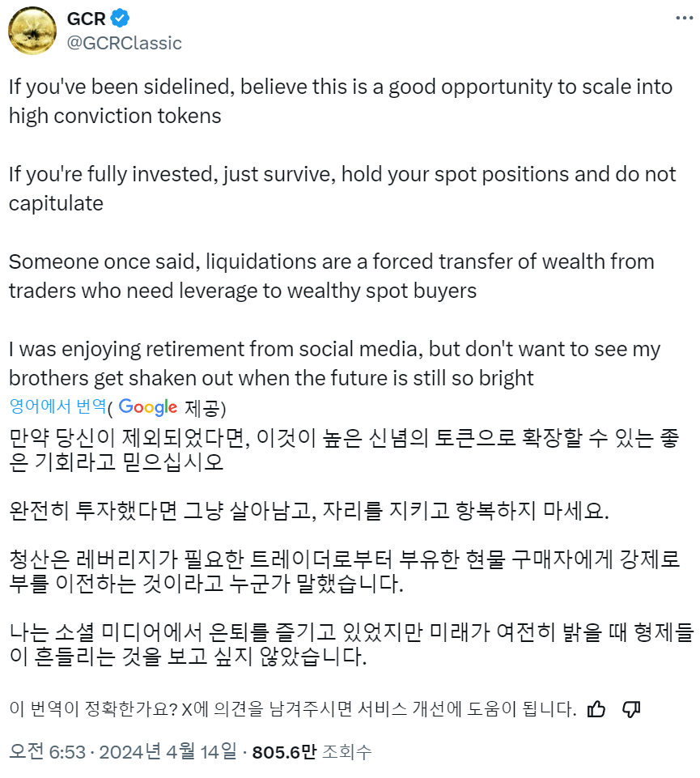
Task: Click the '805.6만 조회수' view count
Action: click(312, 752)
